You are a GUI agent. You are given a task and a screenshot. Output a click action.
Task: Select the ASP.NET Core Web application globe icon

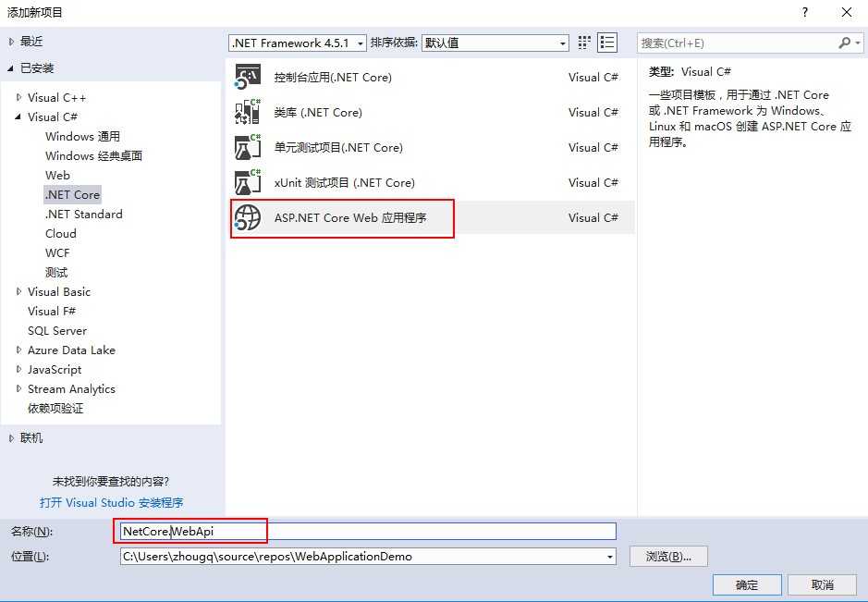coord(248,217)
